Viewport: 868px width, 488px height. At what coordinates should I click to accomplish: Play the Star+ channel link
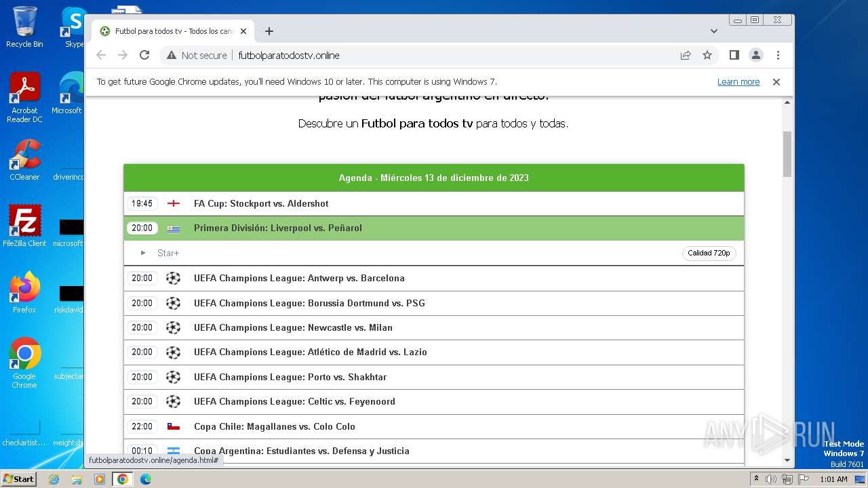[x=168, y=253]
